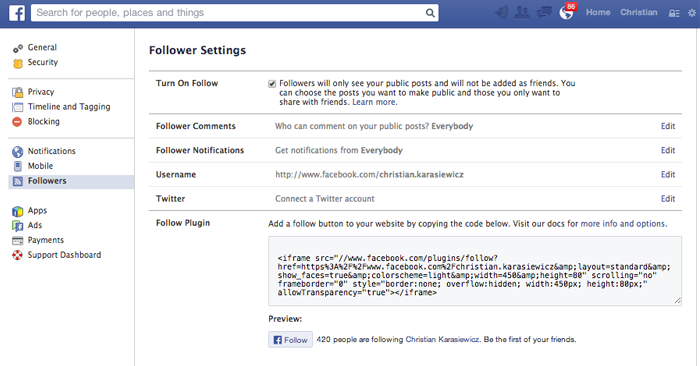Viewport: 700px width, 366px height.
Task: Click inside the follow plugin code box
Action: [475, 271]
